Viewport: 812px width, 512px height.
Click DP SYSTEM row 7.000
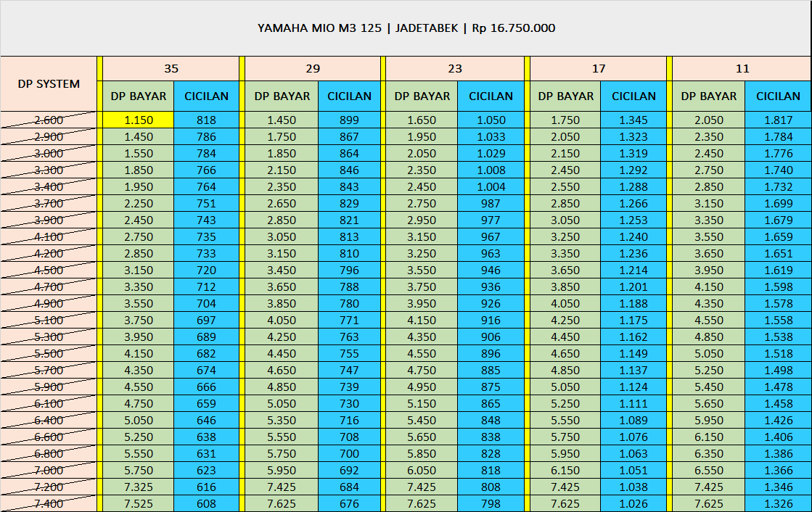tap(49, 470)
